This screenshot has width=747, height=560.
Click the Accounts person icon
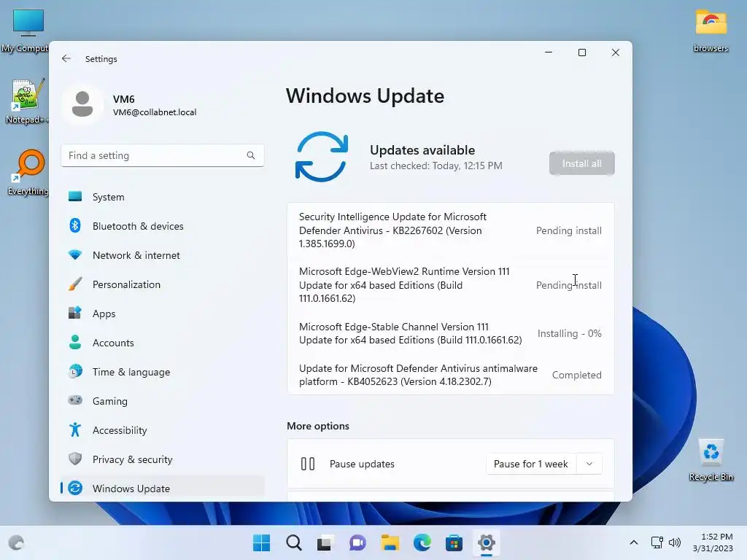click(x=75, y=342)
